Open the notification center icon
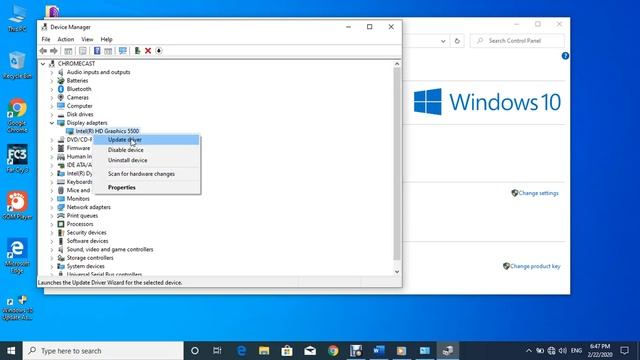The height and width of the screenshot is (360, 640). (624, 351)
